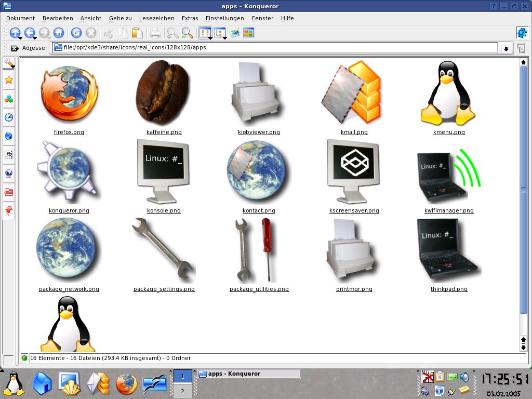The image size is (532, 399).
Task: Click the apps - Konqueror taskbar entry
Action: 249,374
